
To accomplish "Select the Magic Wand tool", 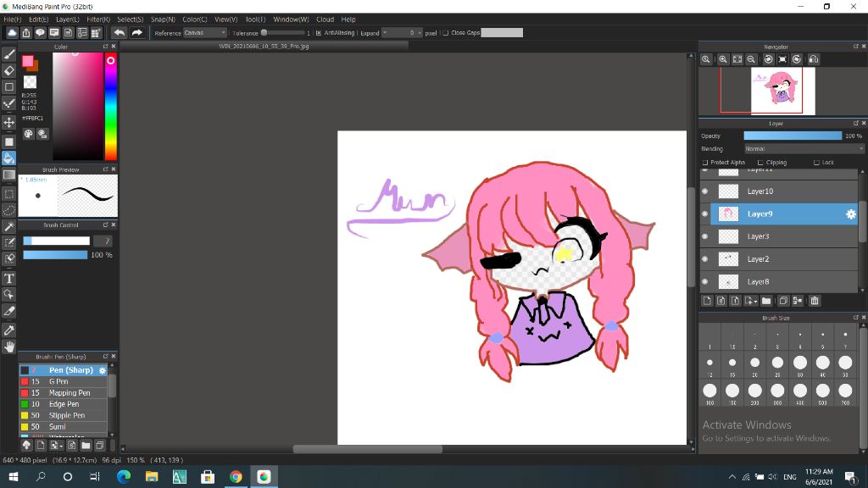I will point(8,226).
